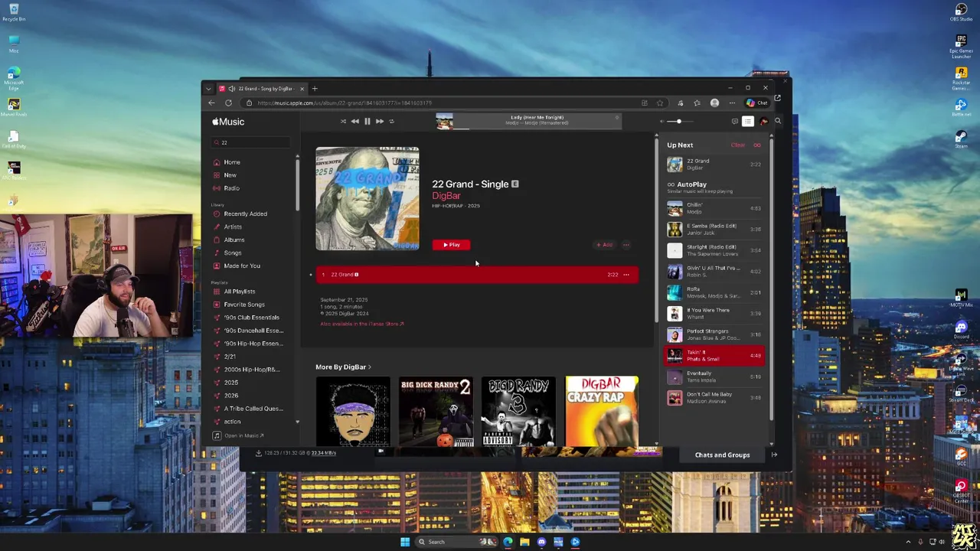Click the now playing Lady track display
Screen dimensions: 980x551
pos(528,121)
